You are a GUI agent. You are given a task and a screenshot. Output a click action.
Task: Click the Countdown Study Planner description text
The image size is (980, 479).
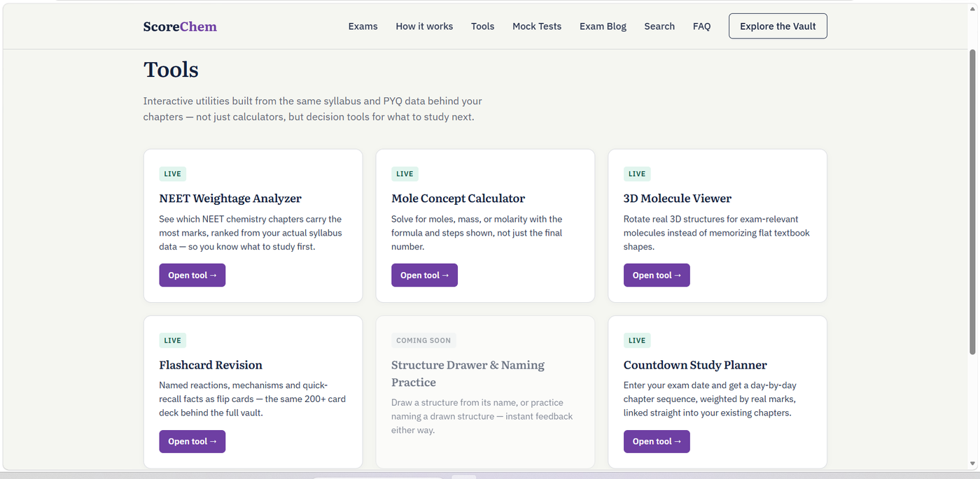point(710,399)
